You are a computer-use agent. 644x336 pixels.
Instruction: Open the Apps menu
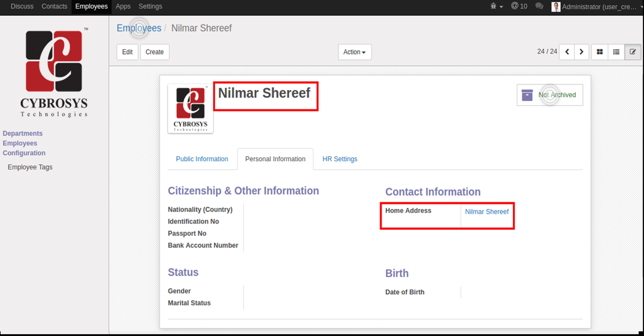[123, 7]
